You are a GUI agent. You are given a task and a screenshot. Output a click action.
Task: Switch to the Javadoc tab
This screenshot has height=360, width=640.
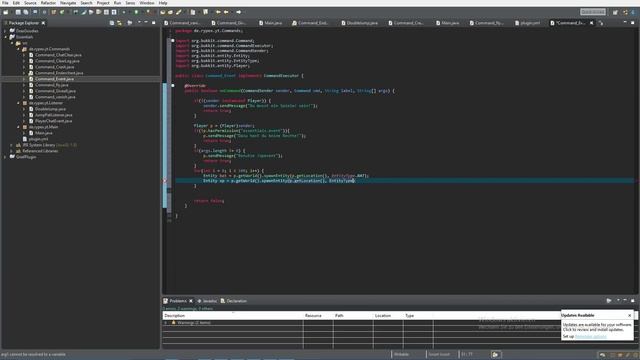click(207, 301)
